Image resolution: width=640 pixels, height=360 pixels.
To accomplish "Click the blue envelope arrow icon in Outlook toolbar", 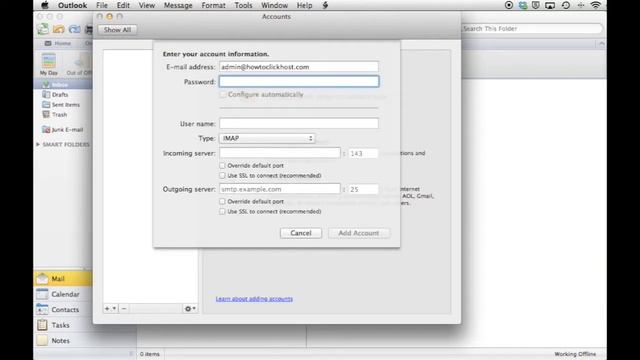I will pos(74,29).
